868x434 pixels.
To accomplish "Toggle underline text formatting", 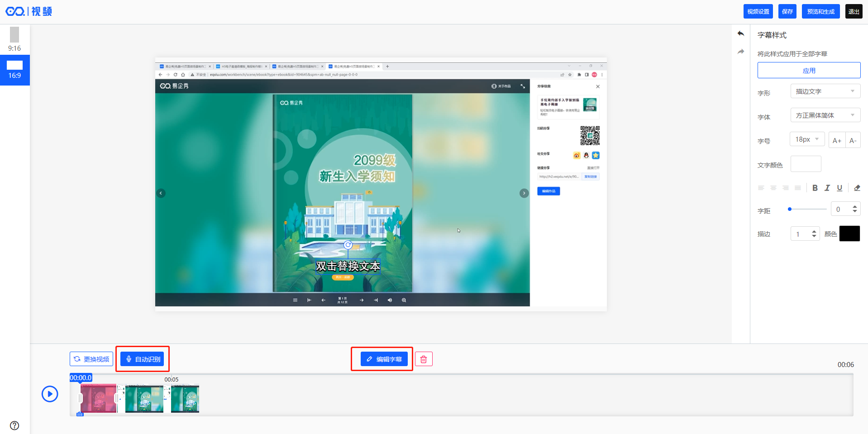I will (839, 188).
